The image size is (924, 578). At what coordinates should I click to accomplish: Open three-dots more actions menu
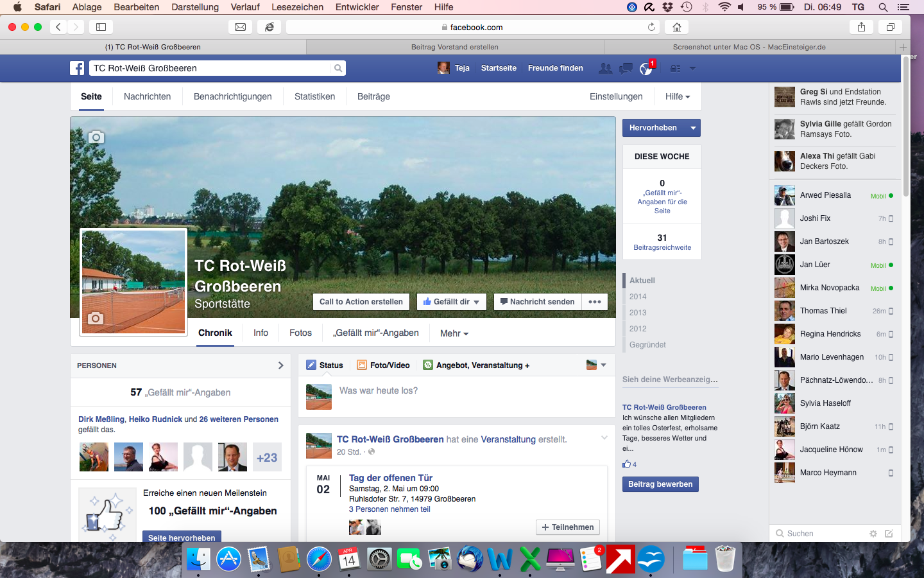(595, 302)
